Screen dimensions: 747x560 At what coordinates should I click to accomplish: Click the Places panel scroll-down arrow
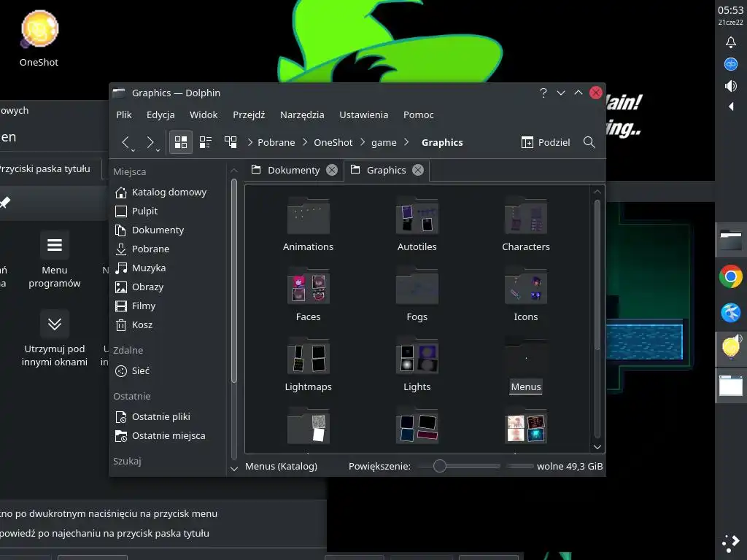(234, 469)
